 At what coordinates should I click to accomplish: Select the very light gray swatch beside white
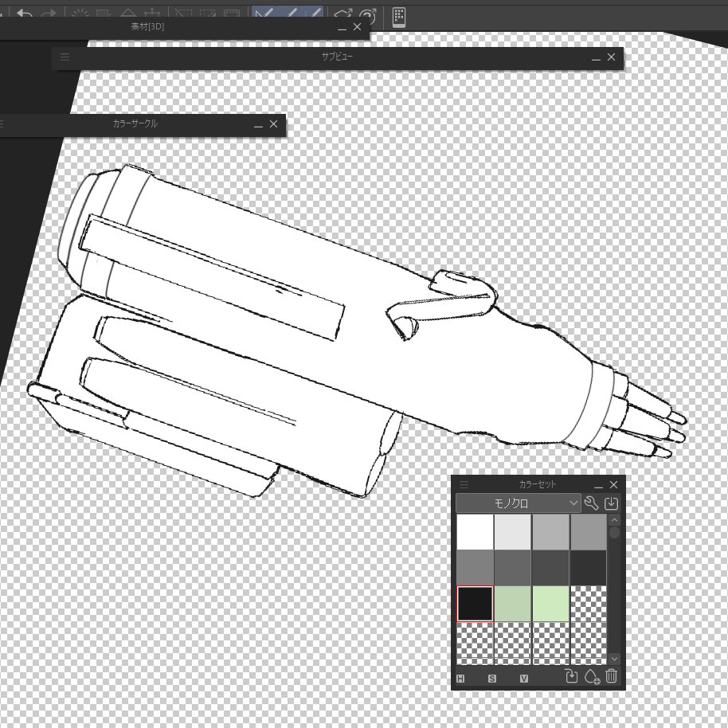coord(513,531)
